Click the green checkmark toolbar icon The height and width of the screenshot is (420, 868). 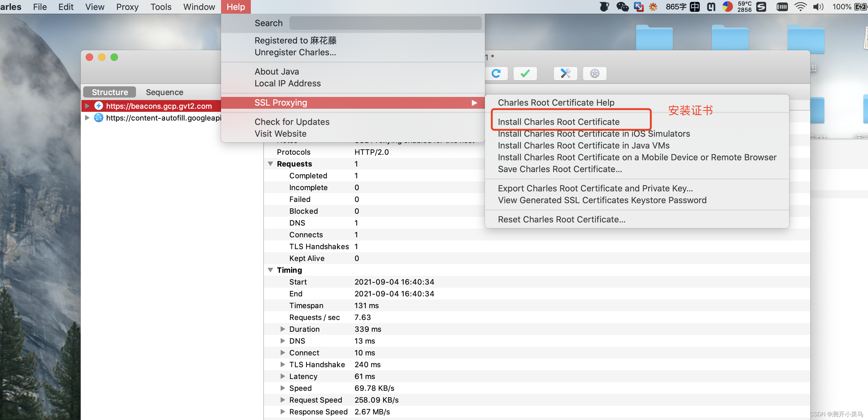[525, 74]
